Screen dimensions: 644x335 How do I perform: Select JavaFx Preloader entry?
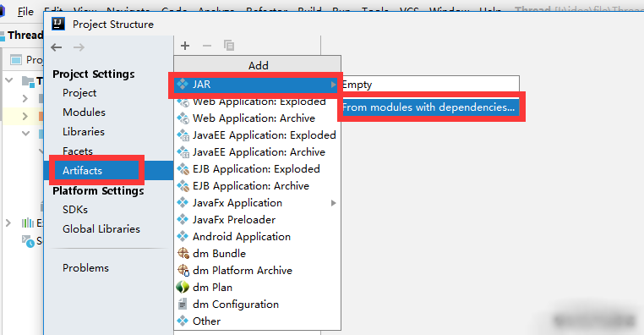[257, 219]
